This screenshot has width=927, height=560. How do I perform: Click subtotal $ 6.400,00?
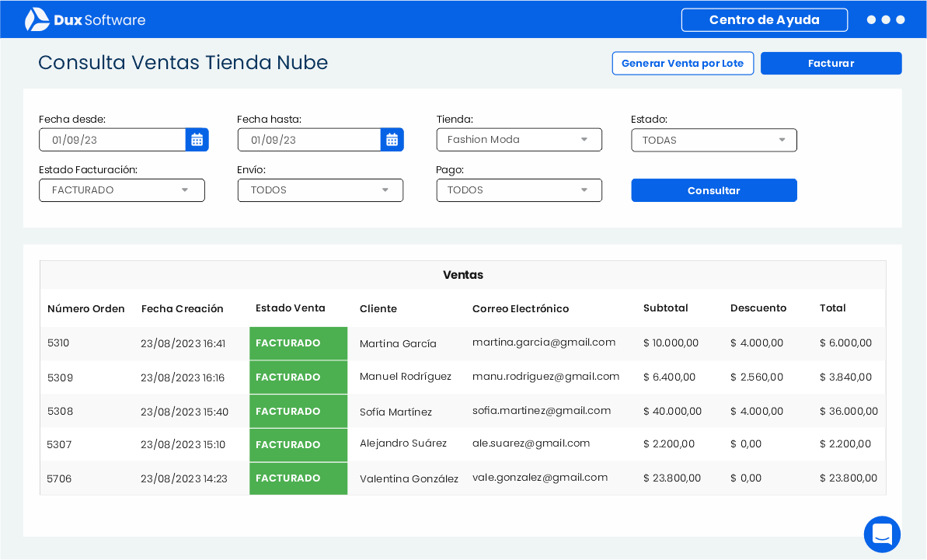click(x=669, y=377)
